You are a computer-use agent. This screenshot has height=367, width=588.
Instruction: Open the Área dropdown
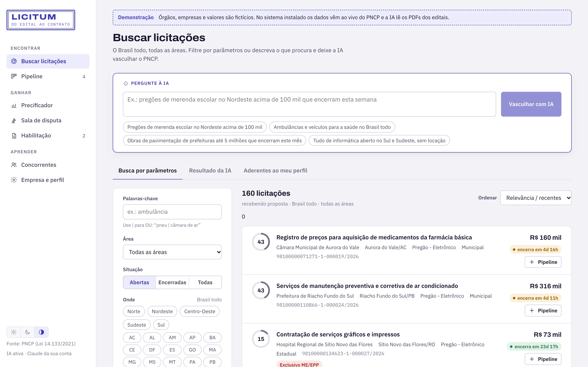pos(172,252)
